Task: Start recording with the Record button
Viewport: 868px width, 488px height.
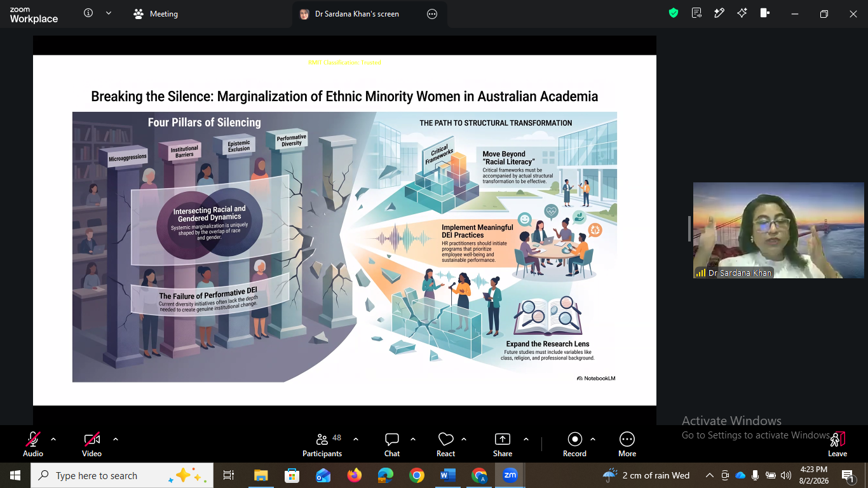Action: pos(574,444)
